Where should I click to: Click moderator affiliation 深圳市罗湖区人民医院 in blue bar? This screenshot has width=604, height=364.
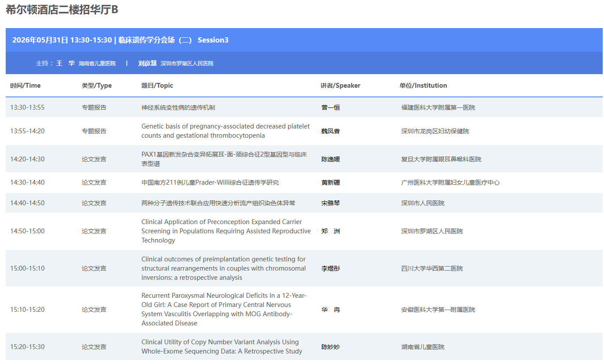187,64
